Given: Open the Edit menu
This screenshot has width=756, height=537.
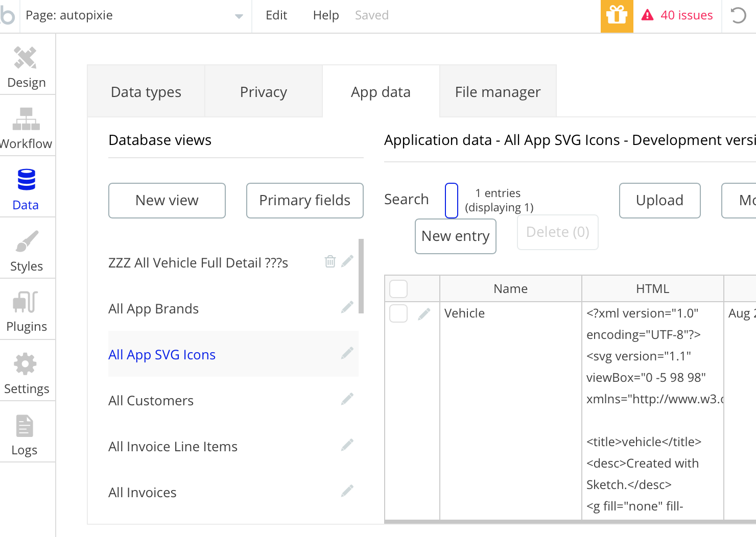Looking at the screenshot, I should (x=276, y=15).
